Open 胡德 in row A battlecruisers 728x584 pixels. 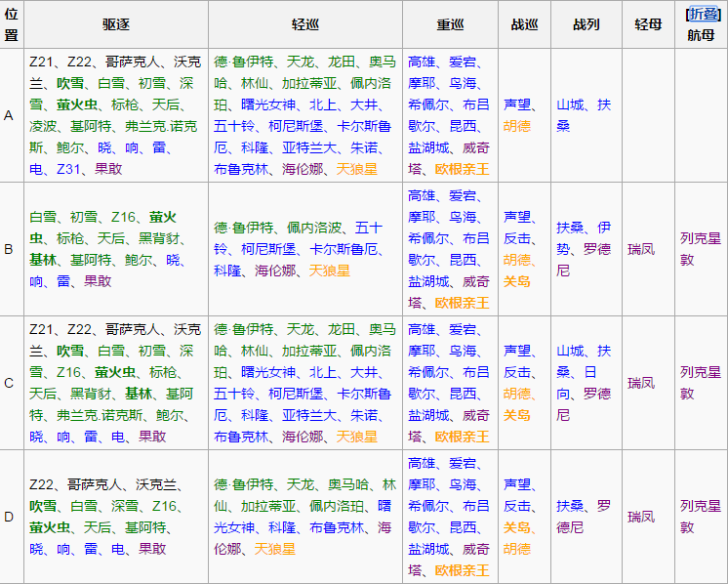(517, 126)
